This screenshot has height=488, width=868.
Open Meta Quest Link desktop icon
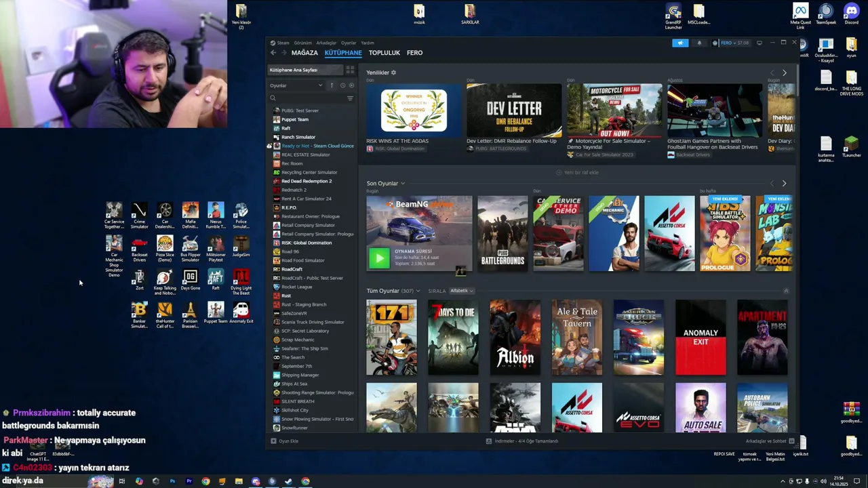[800, 16]
